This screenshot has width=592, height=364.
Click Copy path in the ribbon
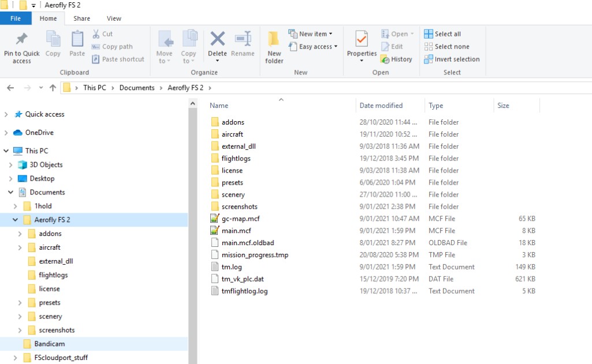(112, 47)
